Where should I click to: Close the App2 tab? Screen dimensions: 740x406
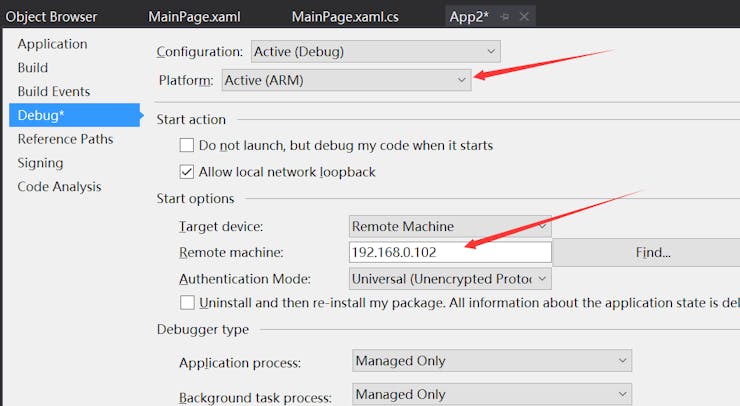(x=524, y=17)
